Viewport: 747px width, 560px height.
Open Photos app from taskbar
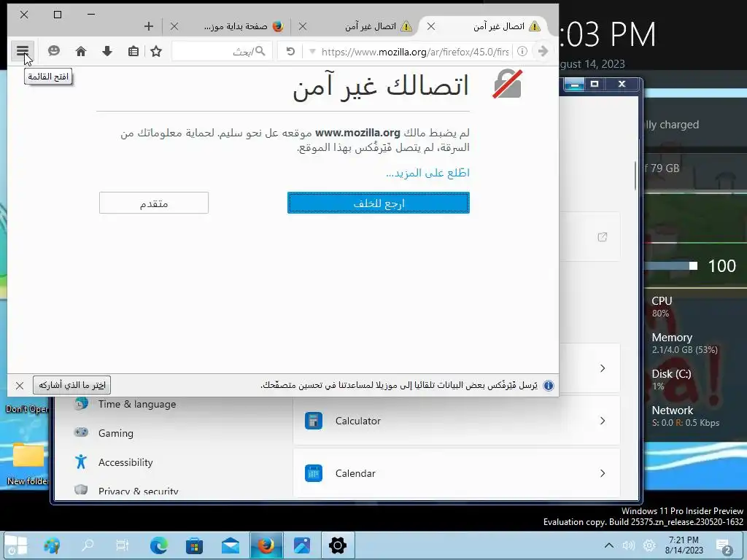pyautogui.click(x=301, y=545)
